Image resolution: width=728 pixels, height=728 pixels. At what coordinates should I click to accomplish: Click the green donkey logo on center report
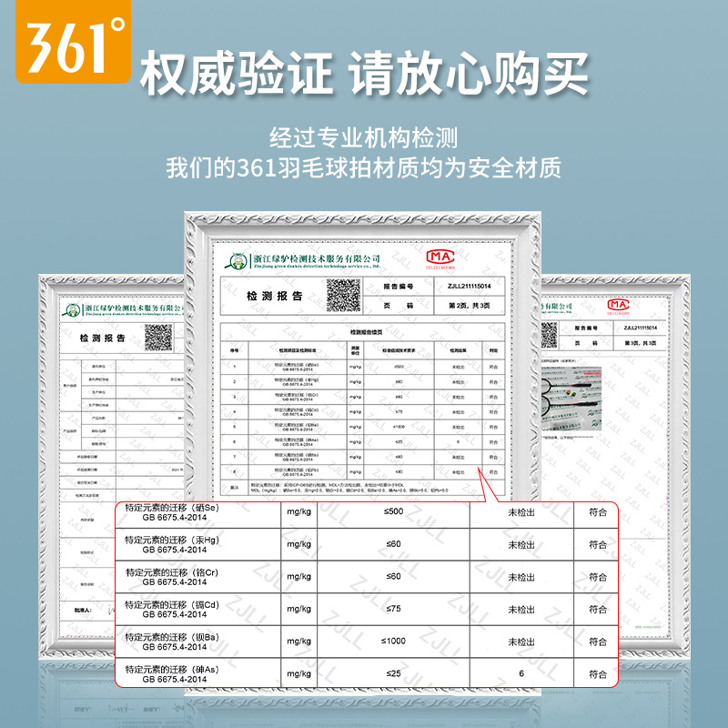point(237,261)
